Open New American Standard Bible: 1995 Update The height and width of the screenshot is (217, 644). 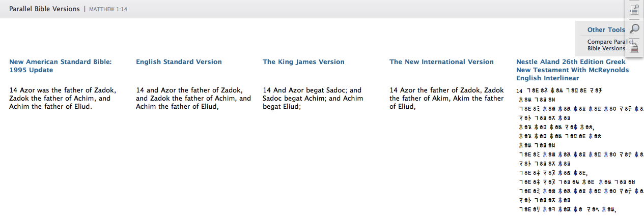point(60,66)
